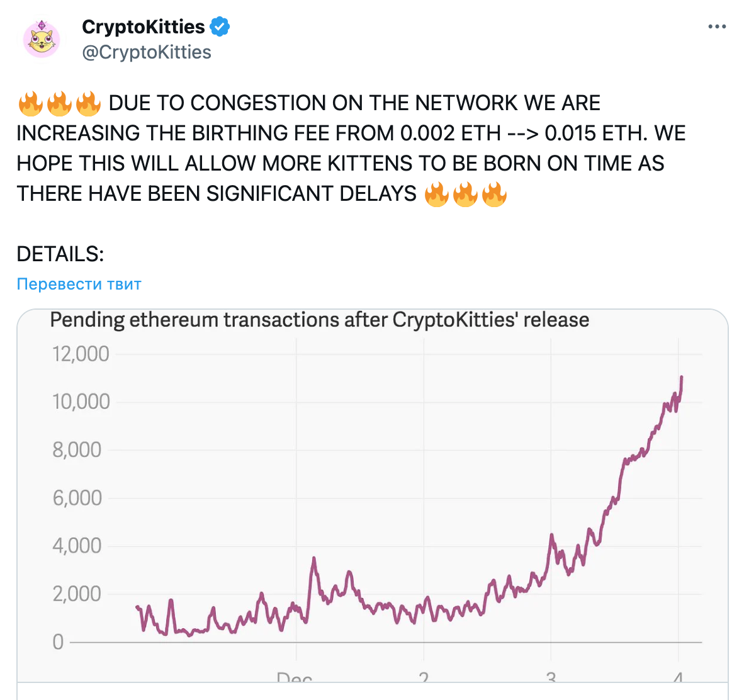Open the three-dot more options menu

tap(717, 26)
